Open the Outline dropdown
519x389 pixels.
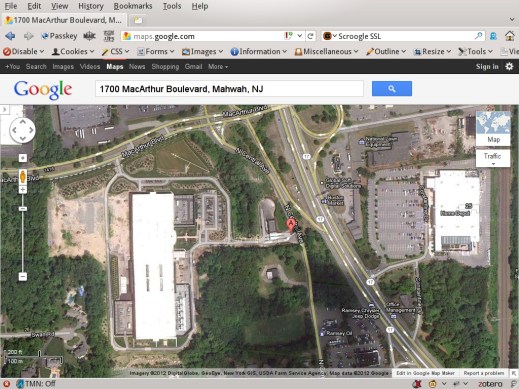tap(386, 51)
